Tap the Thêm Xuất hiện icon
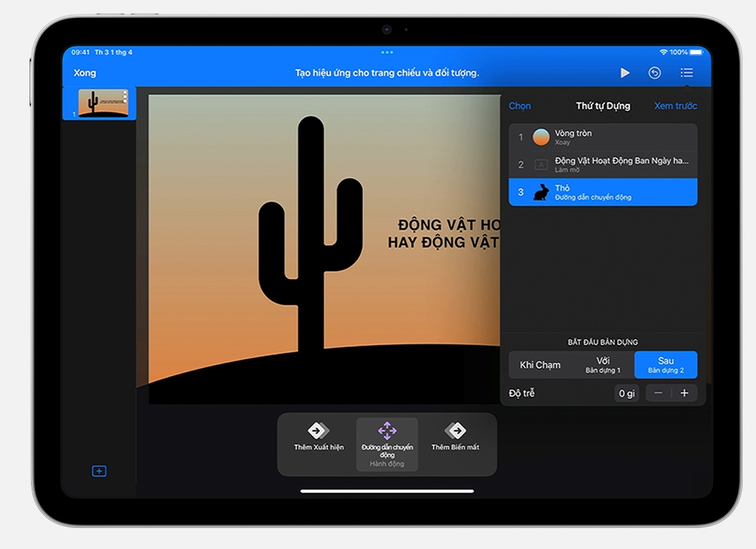Image resolution: width=756 pixels, height=549 pixels. point(318,430)
